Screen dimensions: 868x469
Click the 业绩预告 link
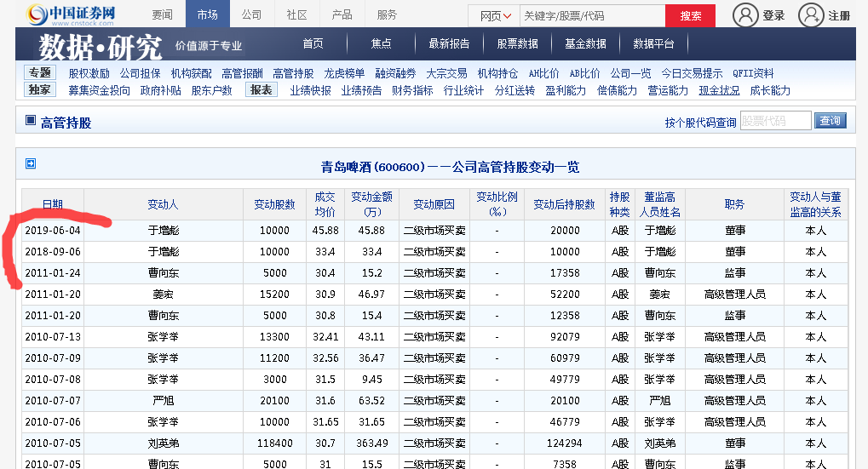coord(361,91)
